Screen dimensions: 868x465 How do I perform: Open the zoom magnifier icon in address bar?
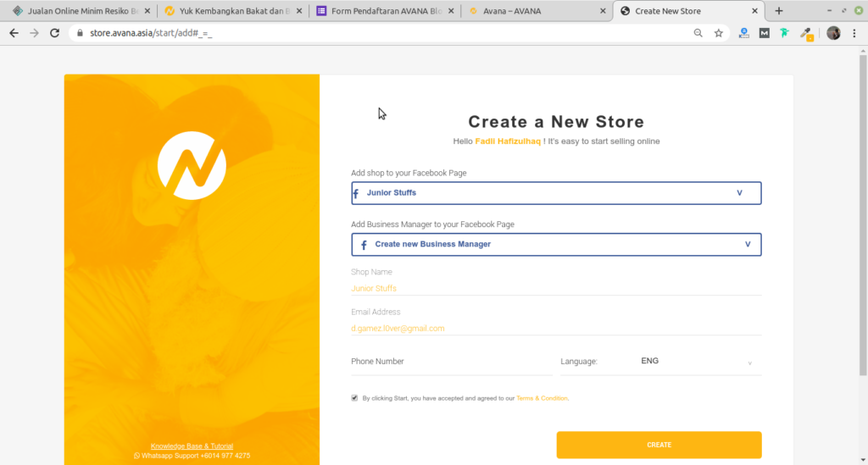(698, 33)
